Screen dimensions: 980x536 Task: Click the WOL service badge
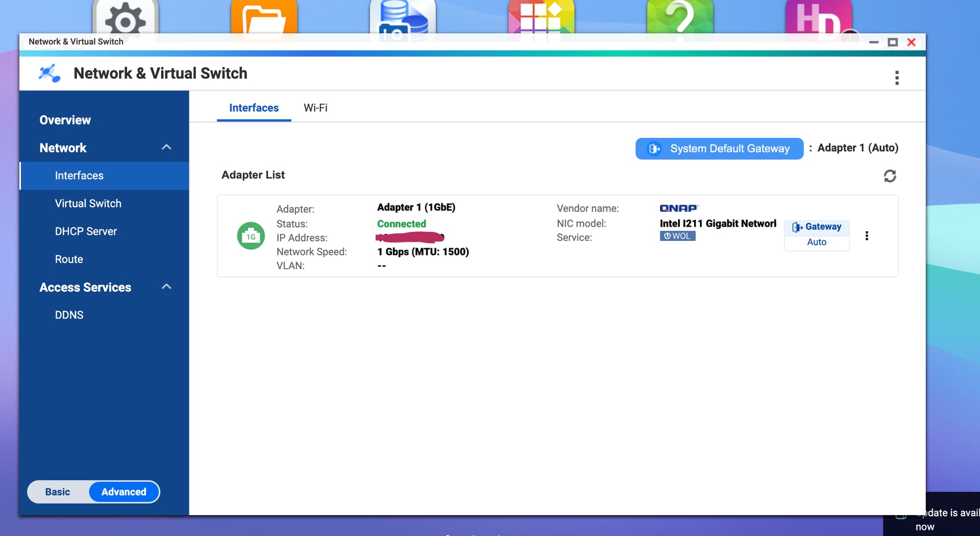(x=677, y=236)
